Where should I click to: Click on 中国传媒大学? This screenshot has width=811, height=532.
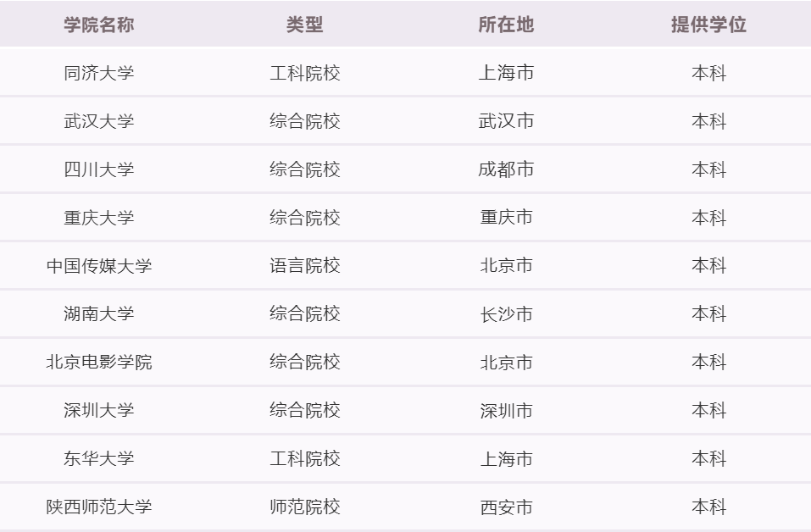(99, 266)
